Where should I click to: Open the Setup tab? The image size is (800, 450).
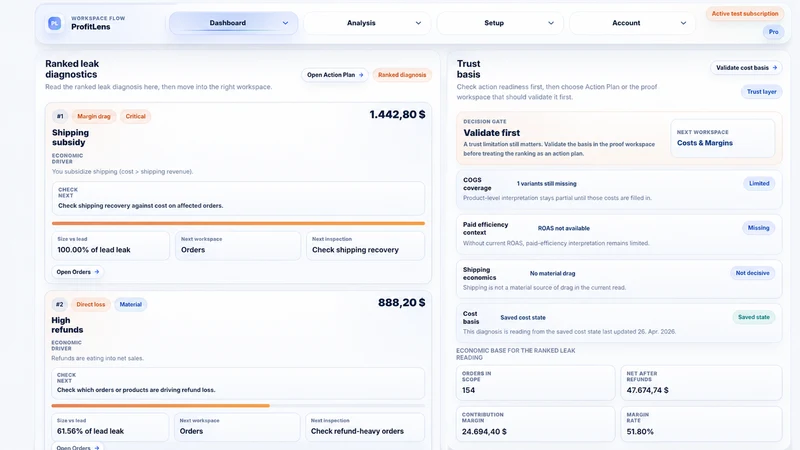pos(500,23)
